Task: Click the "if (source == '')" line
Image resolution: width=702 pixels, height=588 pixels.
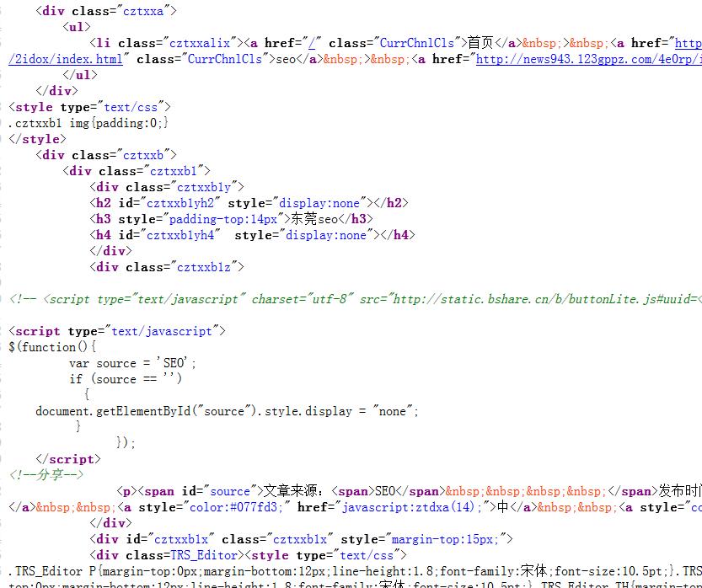Action: [x=126, y=379]
